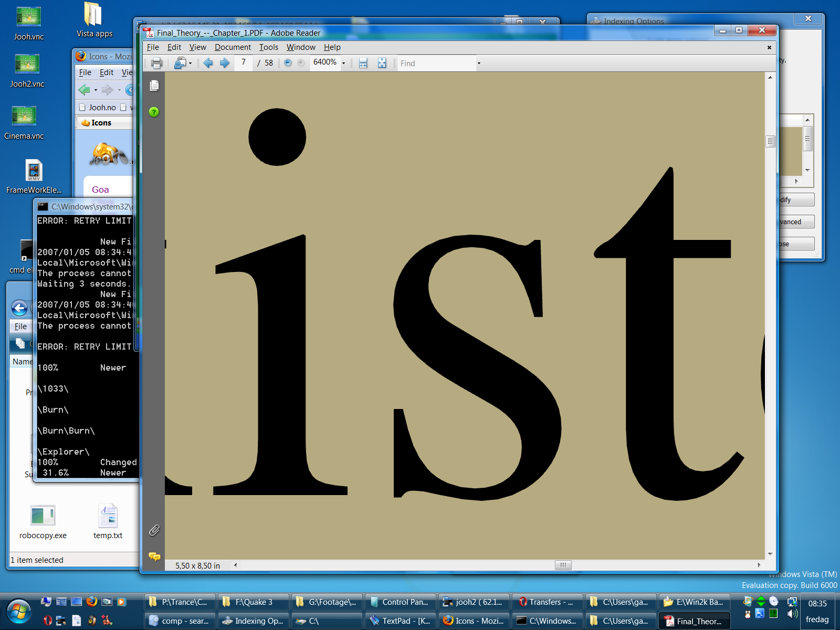840x630 pixels.
Task: Open the Window menu
Action: pyautogui.click(x=301, y=47)
